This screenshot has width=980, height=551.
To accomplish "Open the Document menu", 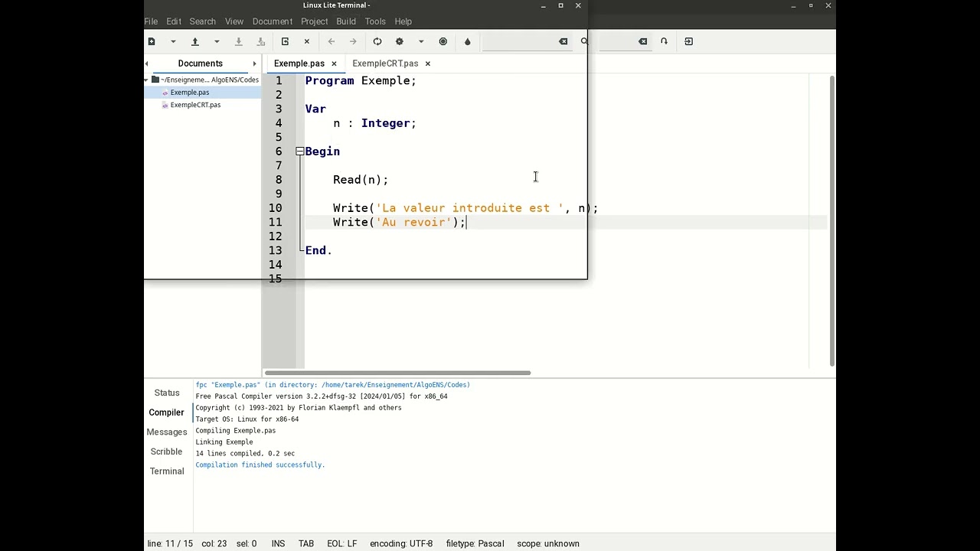I will 273,21.
